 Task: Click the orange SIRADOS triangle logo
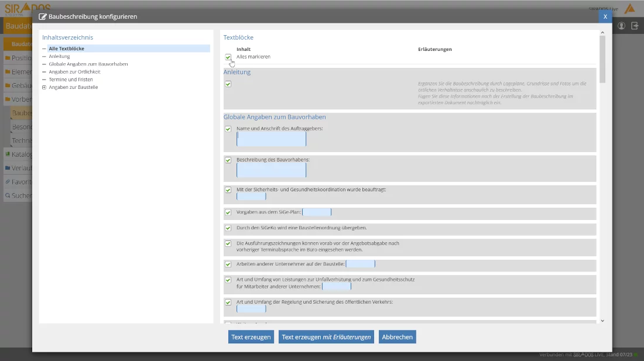[630, 9]
